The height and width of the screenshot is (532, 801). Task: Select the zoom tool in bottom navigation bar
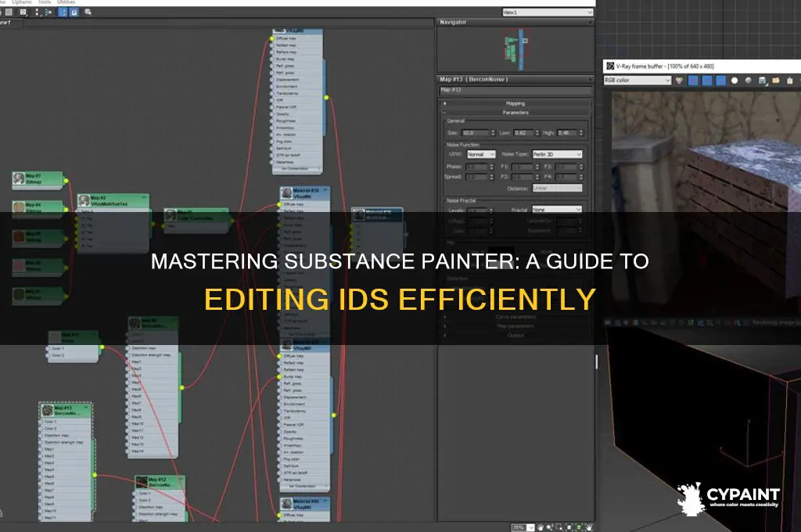pyautogui.click(x=551, y=527)
